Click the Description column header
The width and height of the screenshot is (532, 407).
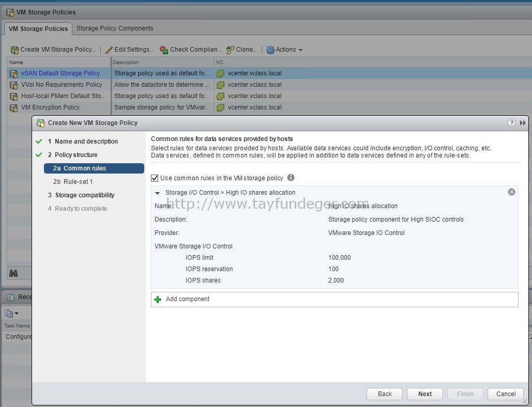tap(162, 62)
